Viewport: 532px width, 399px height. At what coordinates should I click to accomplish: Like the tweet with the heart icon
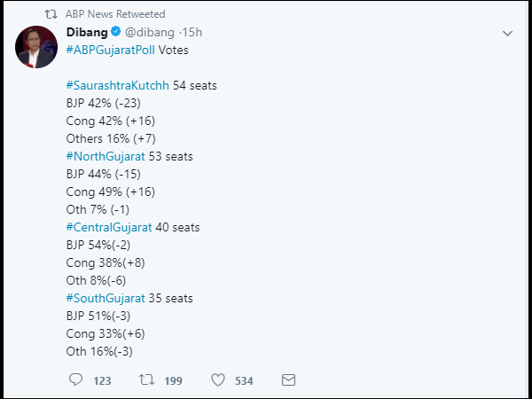[x=217, y=380]
